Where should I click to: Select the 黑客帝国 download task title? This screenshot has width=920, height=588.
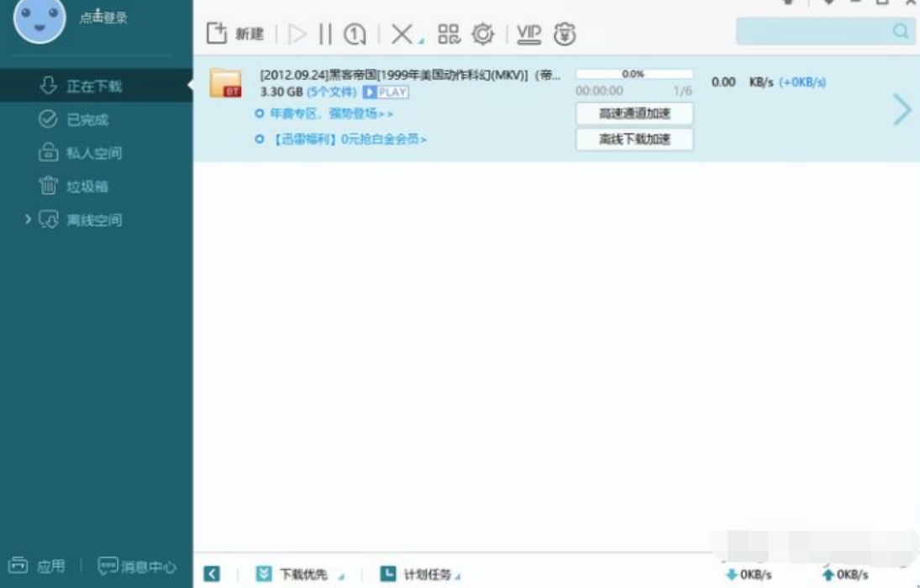tap(410, 75)
